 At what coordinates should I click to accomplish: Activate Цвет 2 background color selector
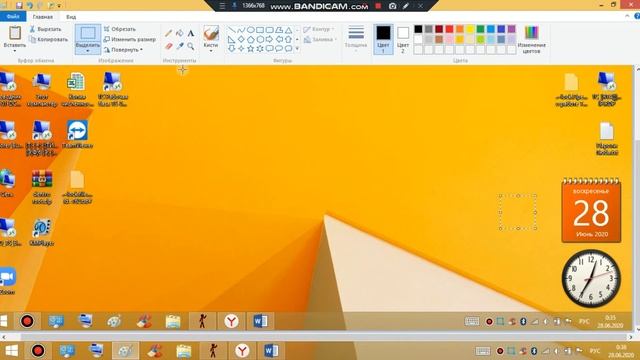click(x=403, y=39)
